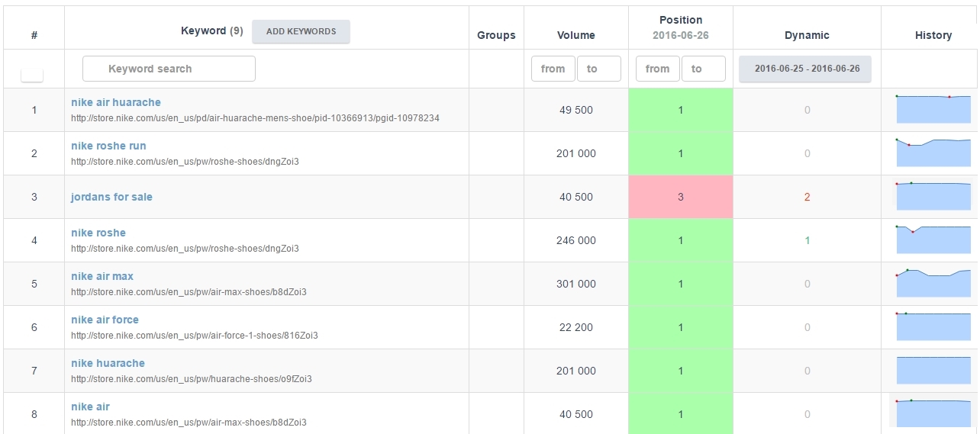Click the ADD KEYWORDS button

[301, 31]
